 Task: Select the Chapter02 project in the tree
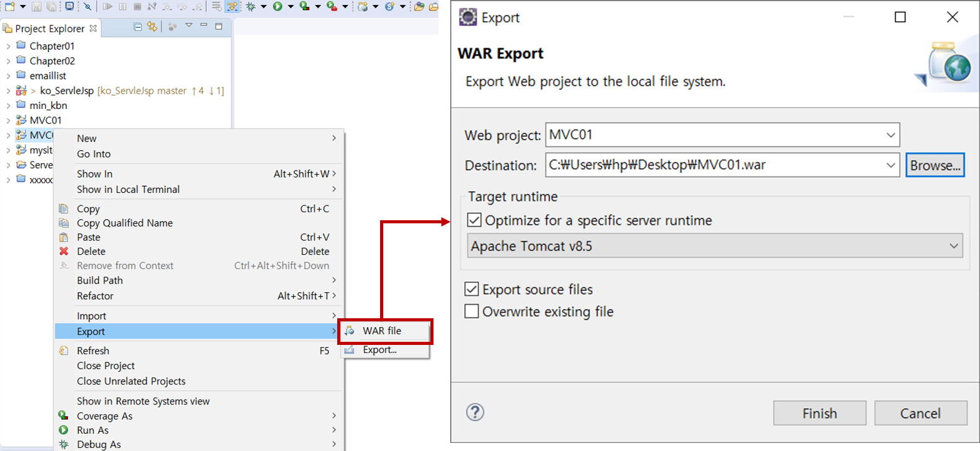52,61
